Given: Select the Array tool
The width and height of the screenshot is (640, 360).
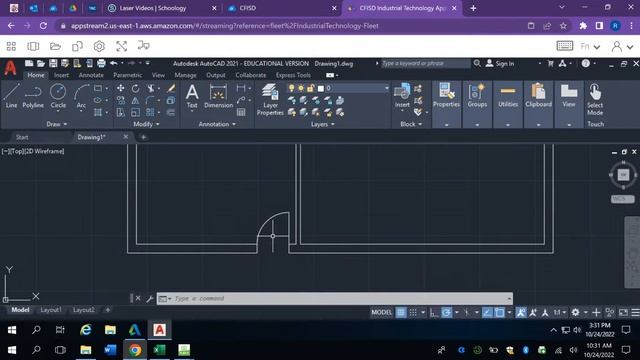Looking at the screenshot, I should 150,112.
